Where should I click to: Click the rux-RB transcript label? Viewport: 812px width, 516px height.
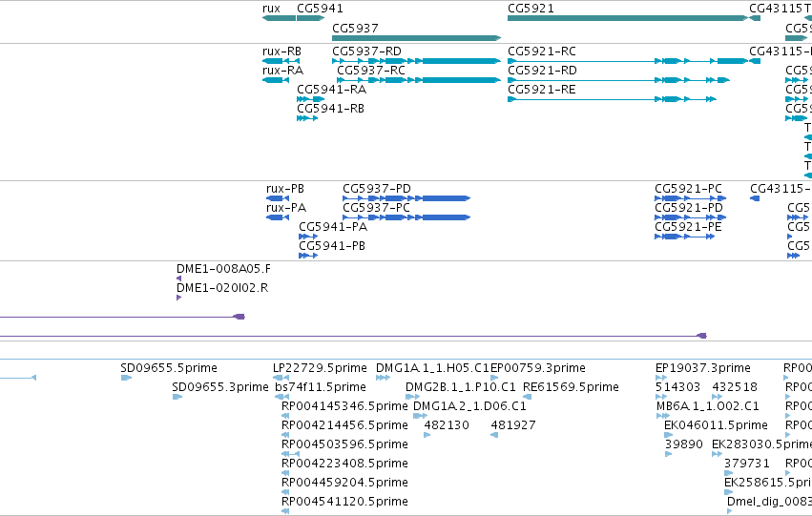point(281,52)
